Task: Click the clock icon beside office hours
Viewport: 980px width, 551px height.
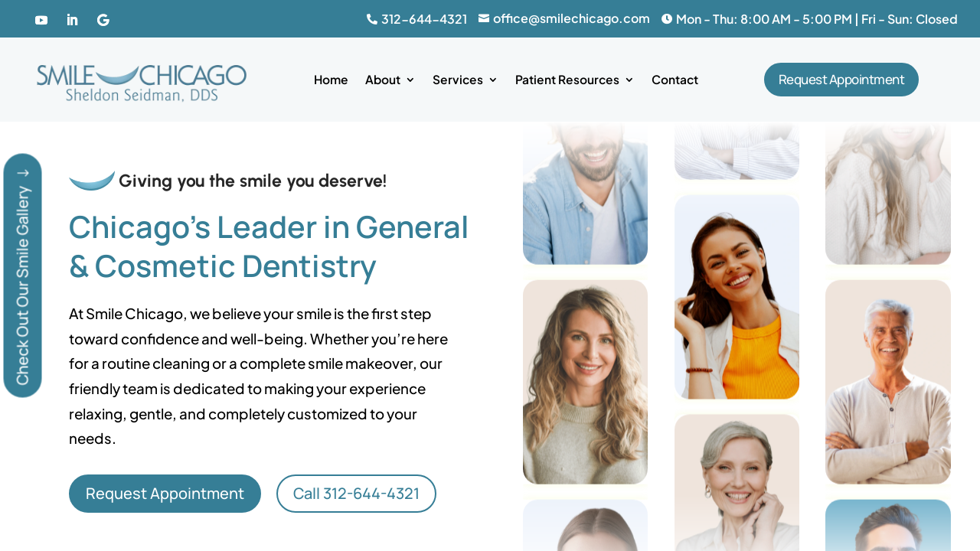Action: point(667,18)
